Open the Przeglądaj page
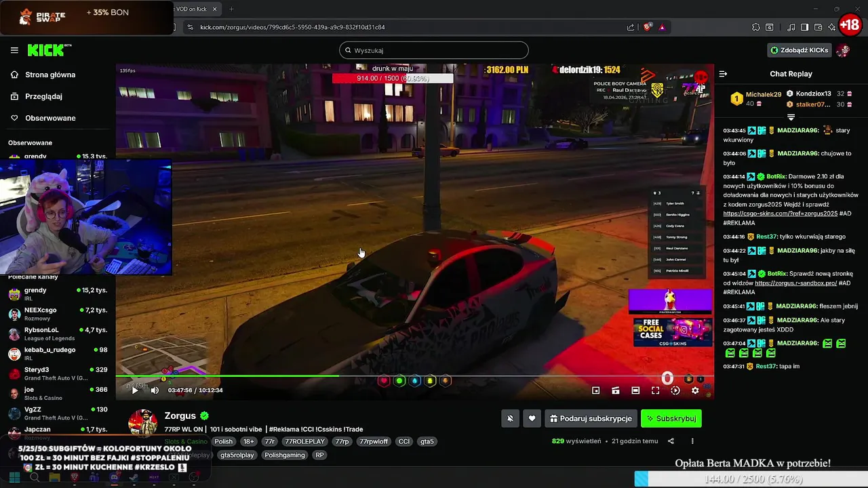This screenshot has height=488, width=868. tap(43, 96)
